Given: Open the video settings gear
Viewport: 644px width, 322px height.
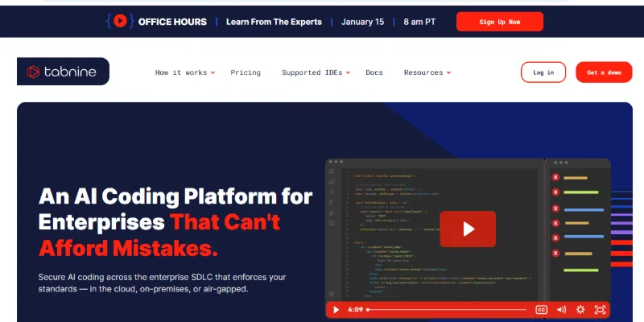Looking at the screenshot, I should coord(580,309).
